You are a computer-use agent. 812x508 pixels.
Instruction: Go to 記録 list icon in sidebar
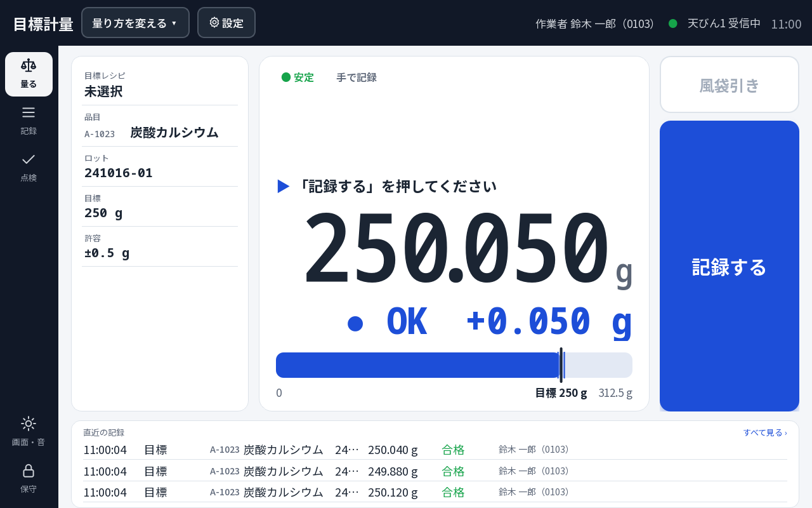(x=29, y=121)
